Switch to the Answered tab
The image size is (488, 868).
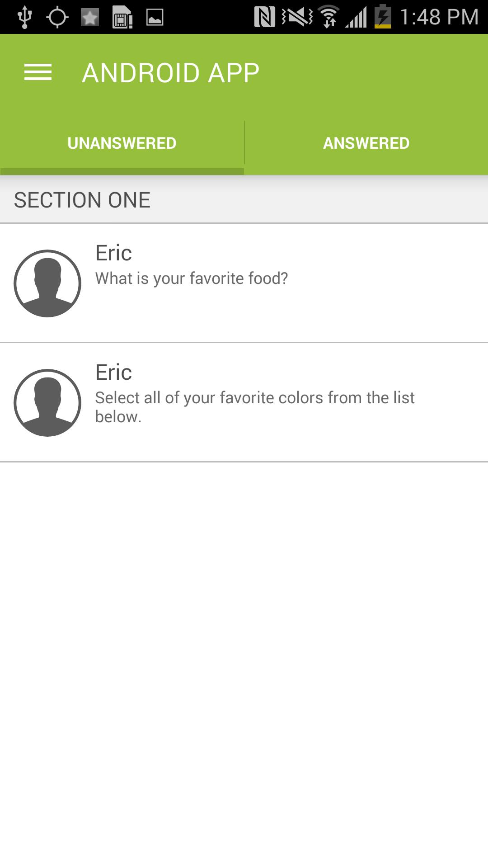pyautogui.click(x=366, y=143)
